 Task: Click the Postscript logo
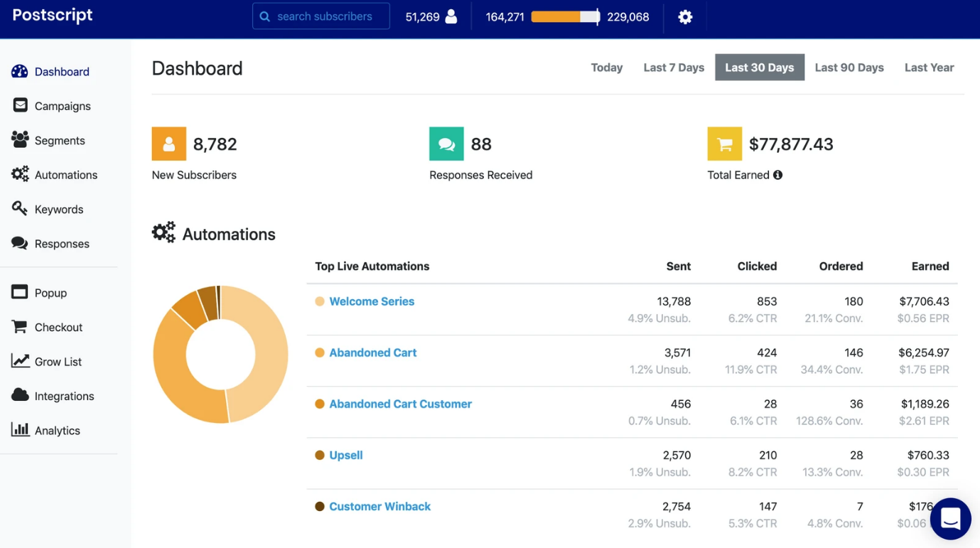pyautogui.click(x=53, y=16)
